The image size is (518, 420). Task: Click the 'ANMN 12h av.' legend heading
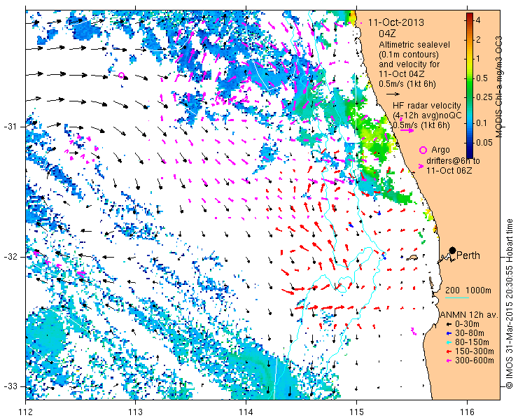pos(468,314)
